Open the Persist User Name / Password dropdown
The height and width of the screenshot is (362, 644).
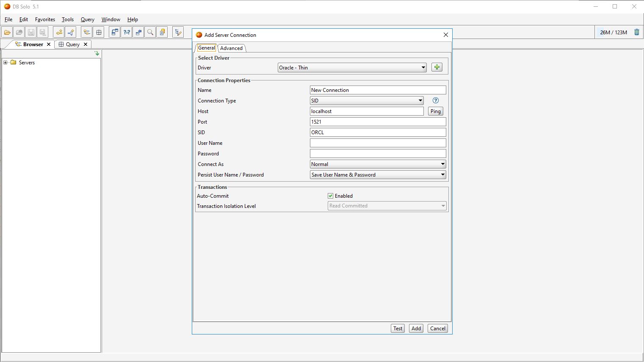point(378,174)
